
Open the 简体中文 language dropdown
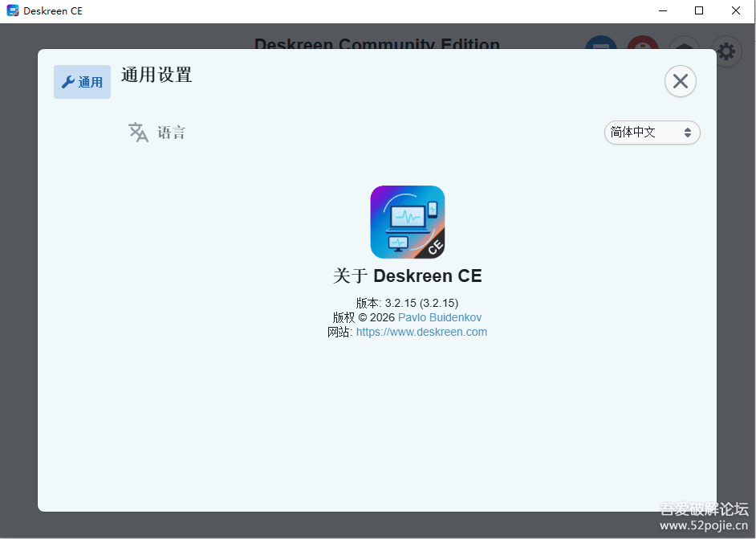click(x=652, y=133)
